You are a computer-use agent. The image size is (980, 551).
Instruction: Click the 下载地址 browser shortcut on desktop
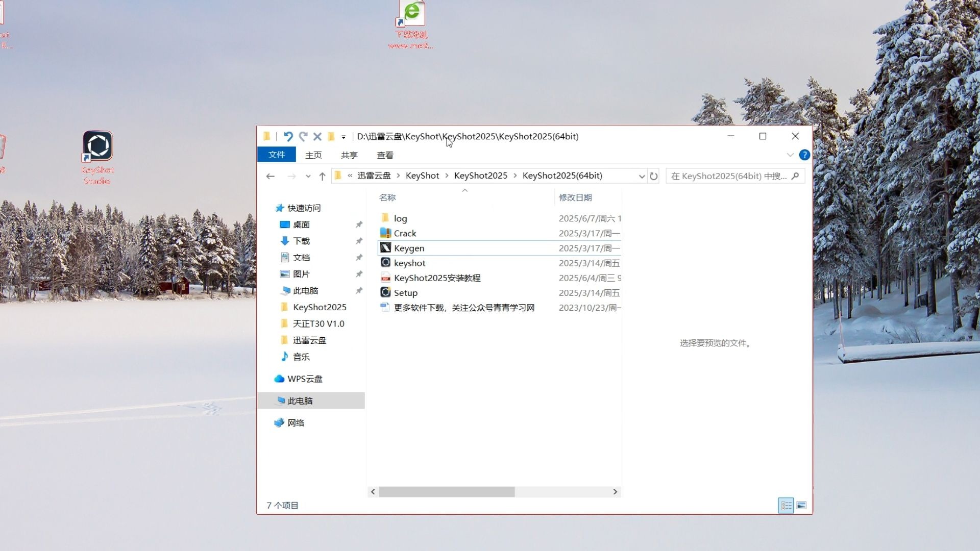pos(411,26)
